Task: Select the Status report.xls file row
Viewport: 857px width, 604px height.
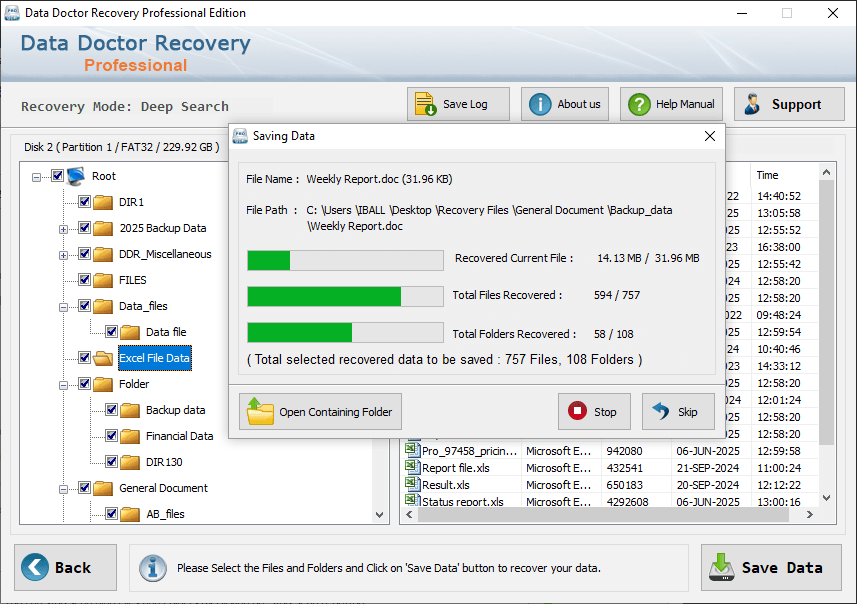Action: click(x=611, y=501)
